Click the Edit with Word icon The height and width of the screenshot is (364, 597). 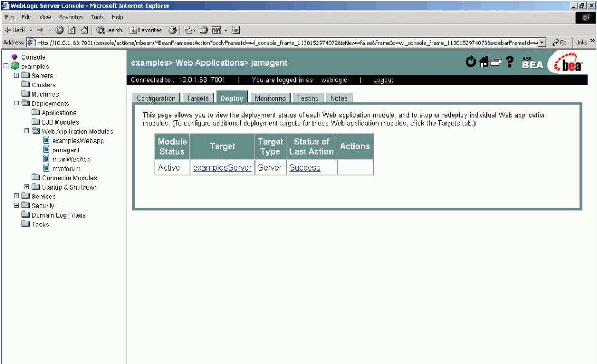[x=216, y=30]
